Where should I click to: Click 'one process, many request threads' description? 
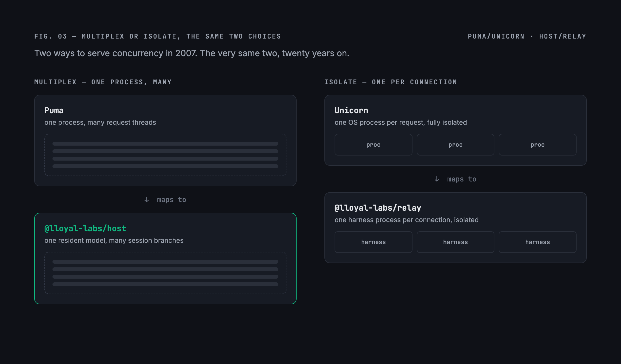point(100,123)
